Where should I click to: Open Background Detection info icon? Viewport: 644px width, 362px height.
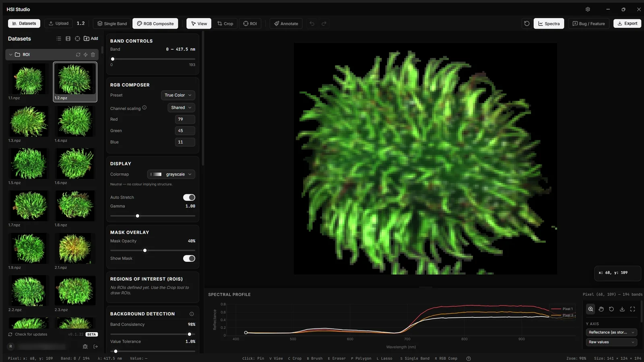tap(192, 314)
